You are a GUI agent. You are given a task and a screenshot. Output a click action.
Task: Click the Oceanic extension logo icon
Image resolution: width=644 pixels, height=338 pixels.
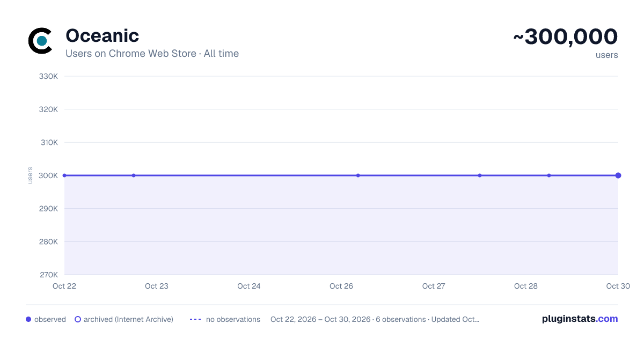[40, 41]
